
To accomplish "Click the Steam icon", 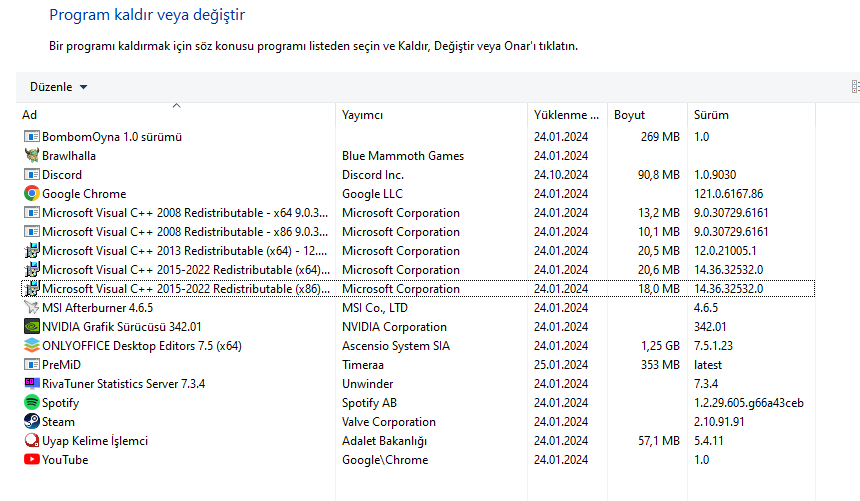I will coord(32,422).
